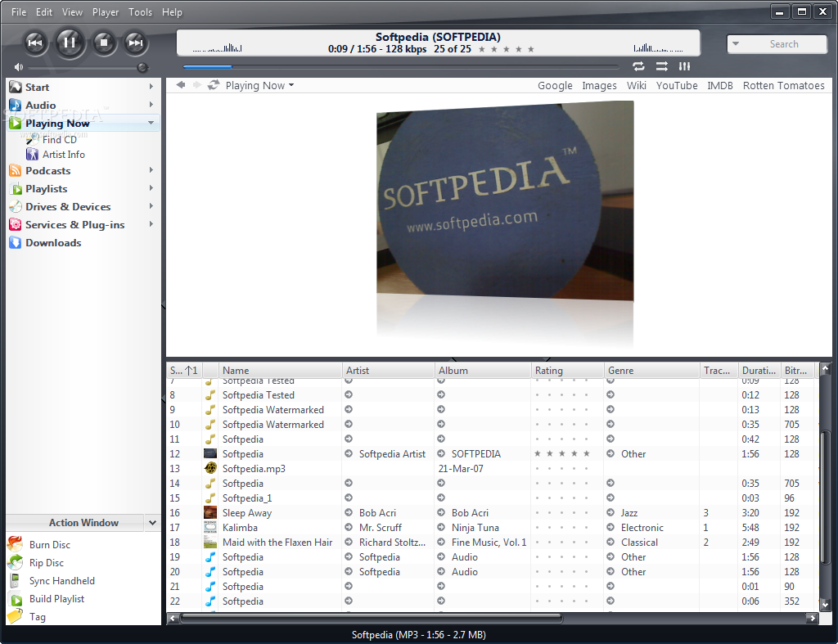Click the Softpedia.mp3 film reel icon
The image size is (838, 644).
pos(210,468)
